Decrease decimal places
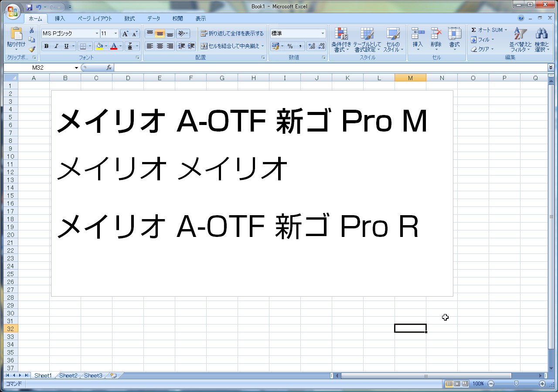This screenshot has height=392, width=558. [322, 46]
